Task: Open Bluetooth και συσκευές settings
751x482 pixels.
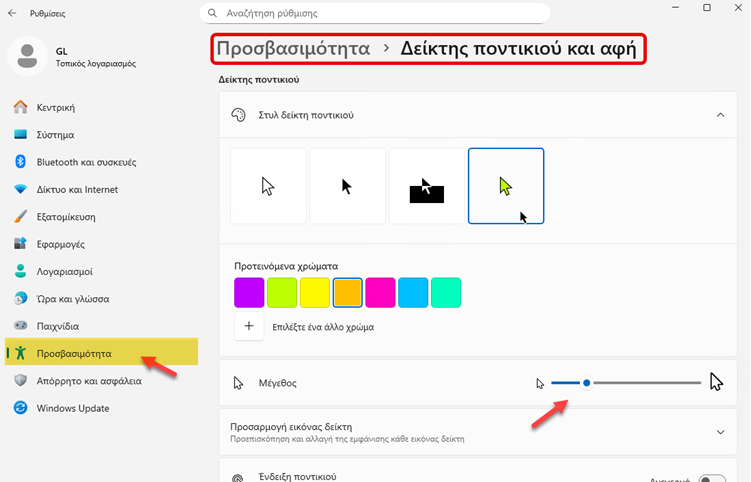Action: click(85, 162)
